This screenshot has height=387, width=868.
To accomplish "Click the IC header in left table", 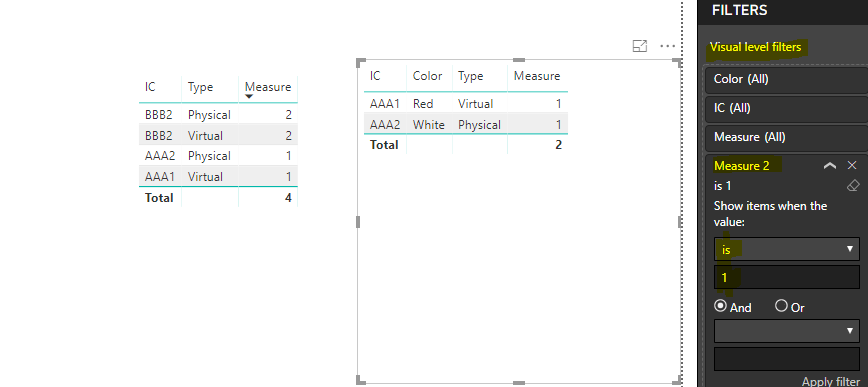I will [x=150, y=87].
